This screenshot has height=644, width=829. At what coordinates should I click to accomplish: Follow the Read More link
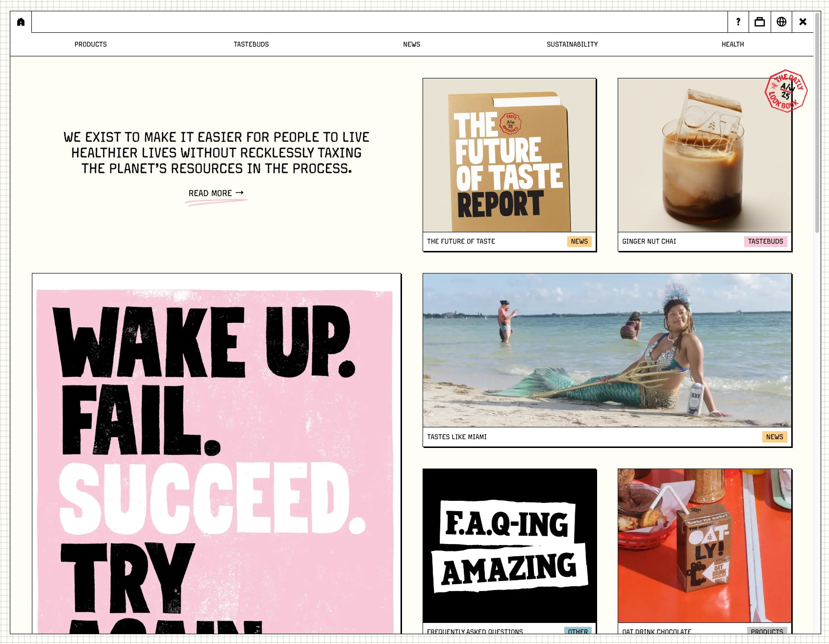216,194
